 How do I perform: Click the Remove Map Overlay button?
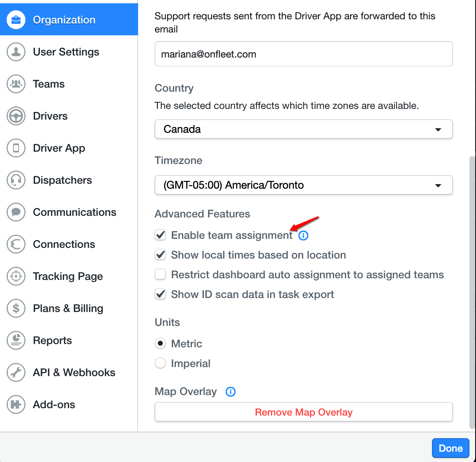304,412
